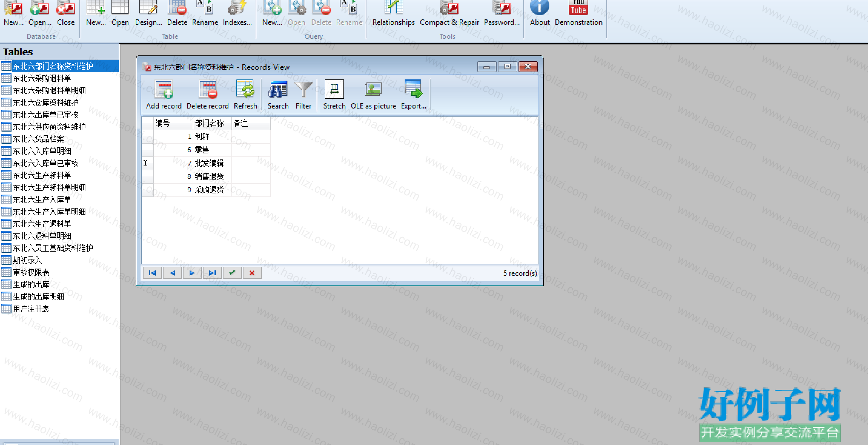868x445 pixels.
Task: Commit edits with the green checkmark
Action: pos(232,273)
